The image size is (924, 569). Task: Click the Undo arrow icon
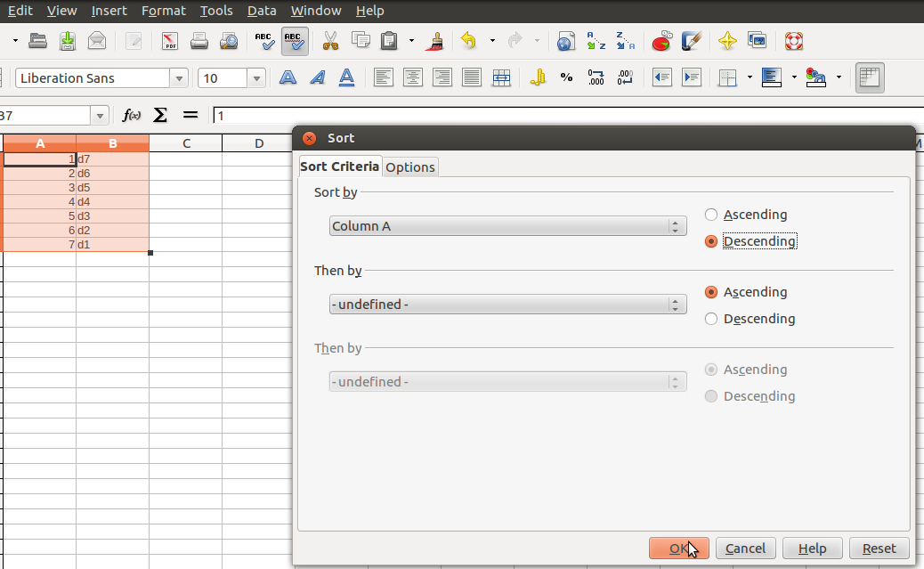coord(468,41)
